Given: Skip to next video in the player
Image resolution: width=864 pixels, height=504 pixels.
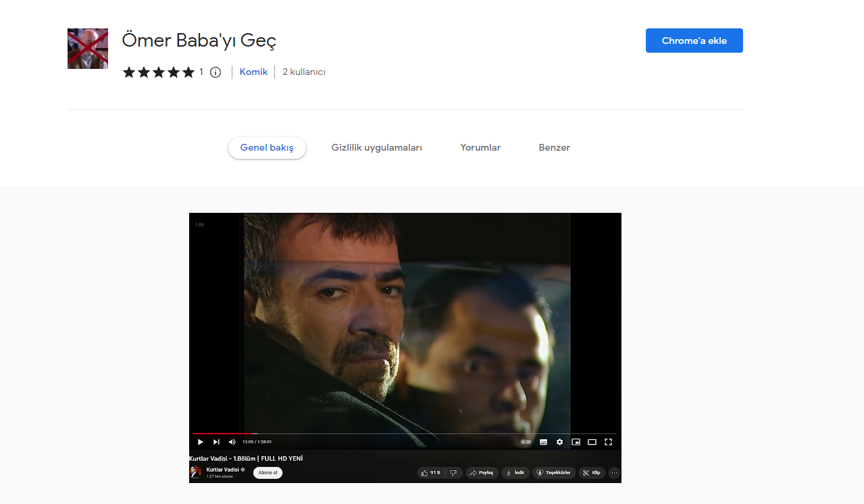Looking at the screenshot, I should pos(216,442).
